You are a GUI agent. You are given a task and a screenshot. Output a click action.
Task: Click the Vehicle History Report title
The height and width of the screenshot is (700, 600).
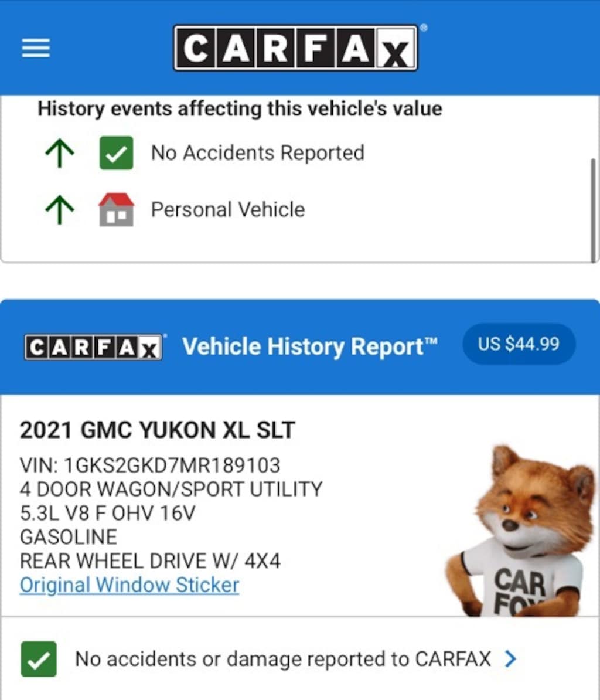click(x=310, y=346)
